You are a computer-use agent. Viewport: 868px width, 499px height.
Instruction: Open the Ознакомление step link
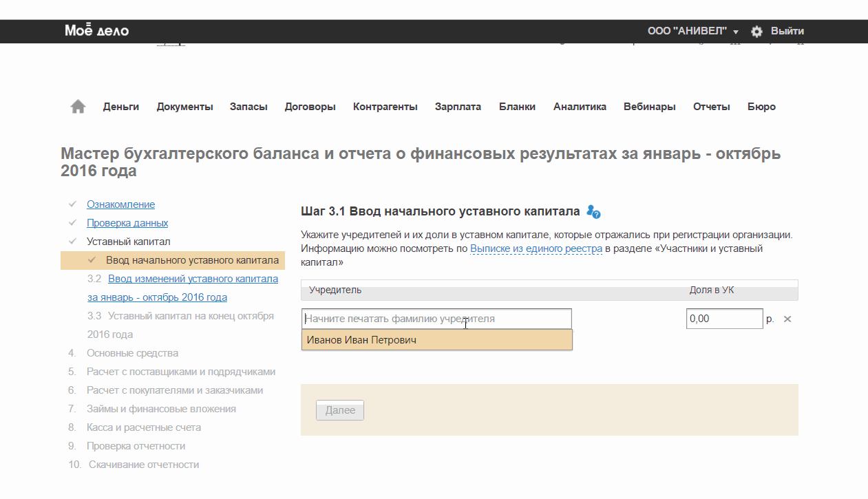pos(120,204)
